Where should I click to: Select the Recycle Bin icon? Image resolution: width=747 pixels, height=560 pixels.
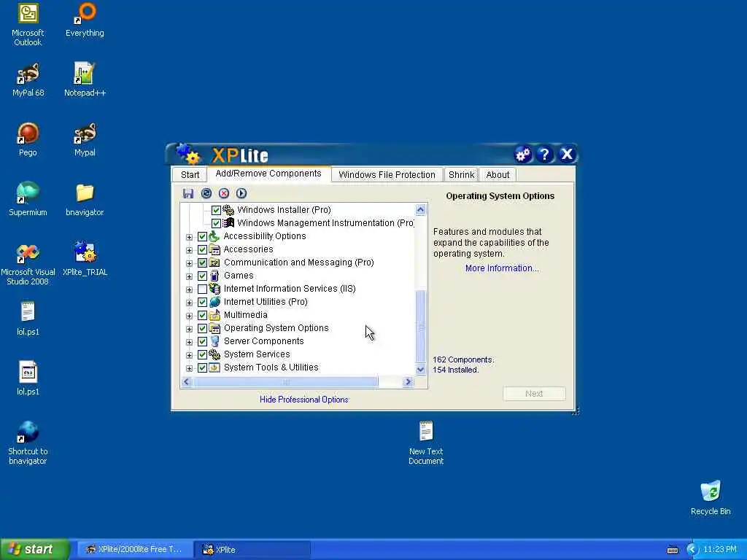point(711,498)
